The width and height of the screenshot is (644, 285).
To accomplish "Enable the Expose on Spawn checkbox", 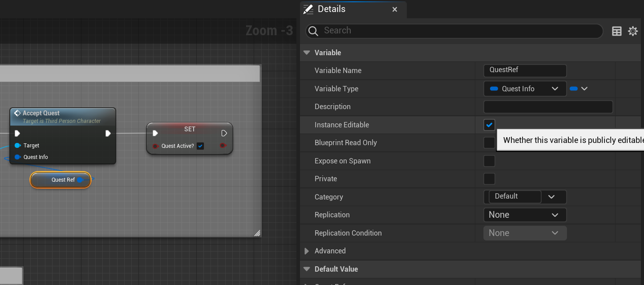I will click(489, 161).
